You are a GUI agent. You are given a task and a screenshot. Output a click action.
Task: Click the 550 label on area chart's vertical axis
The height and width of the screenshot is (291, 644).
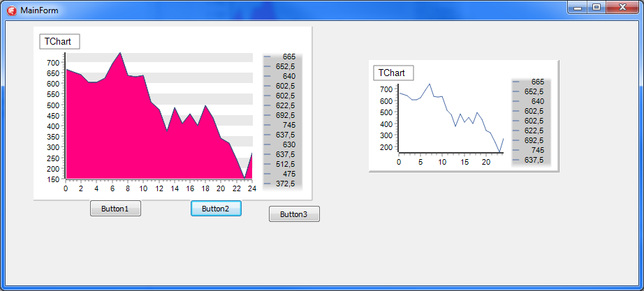point(54,94)
